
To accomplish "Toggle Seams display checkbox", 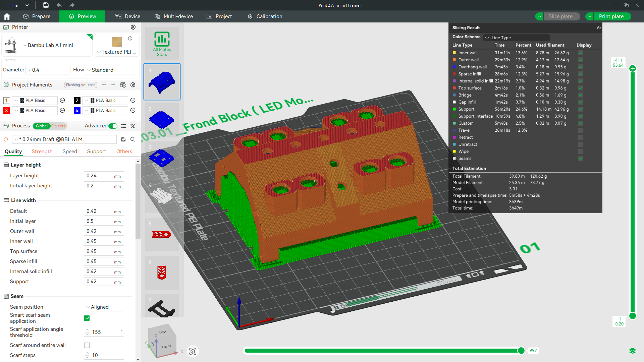I will [x=581, y=159].
